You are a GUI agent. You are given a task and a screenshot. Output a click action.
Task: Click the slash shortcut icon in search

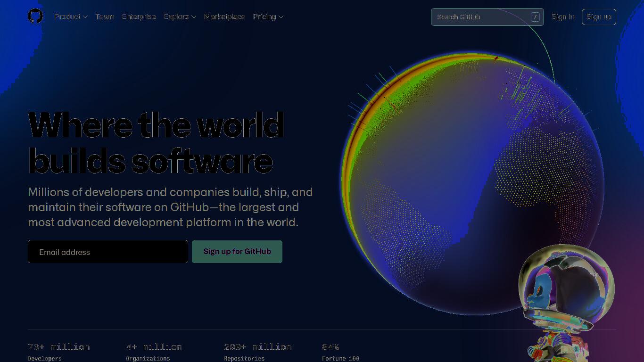pos(535,17)
